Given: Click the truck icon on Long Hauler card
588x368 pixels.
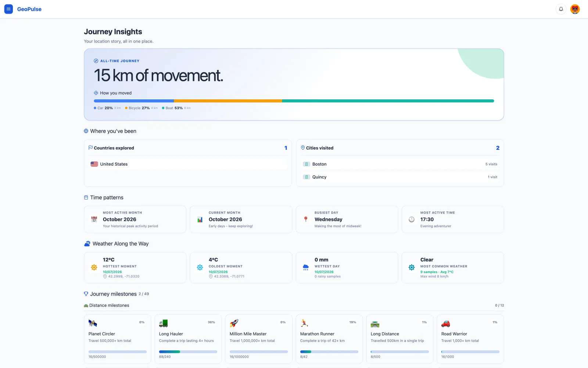Looking at the screenshot, I should 164,323.
